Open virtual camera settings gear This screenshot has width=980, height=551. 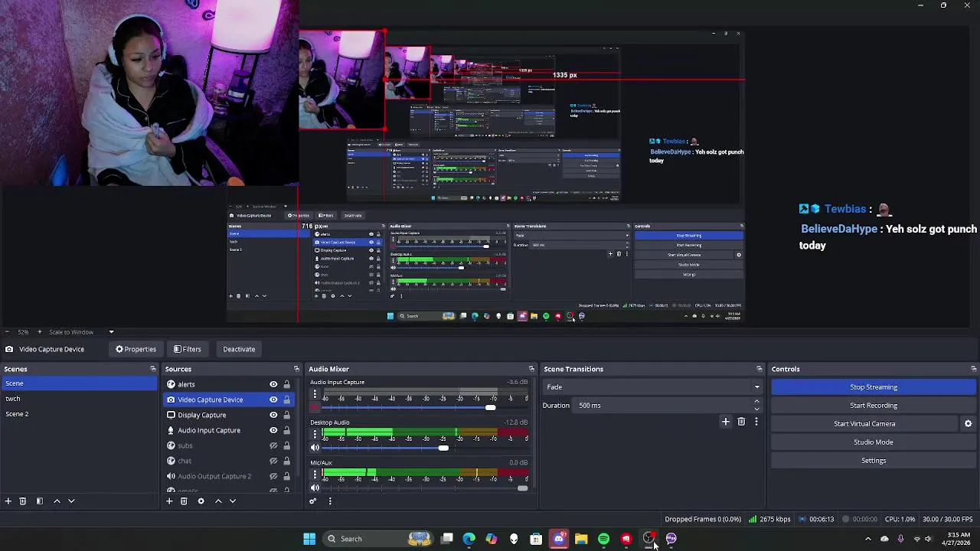click(x=968, y=424)
